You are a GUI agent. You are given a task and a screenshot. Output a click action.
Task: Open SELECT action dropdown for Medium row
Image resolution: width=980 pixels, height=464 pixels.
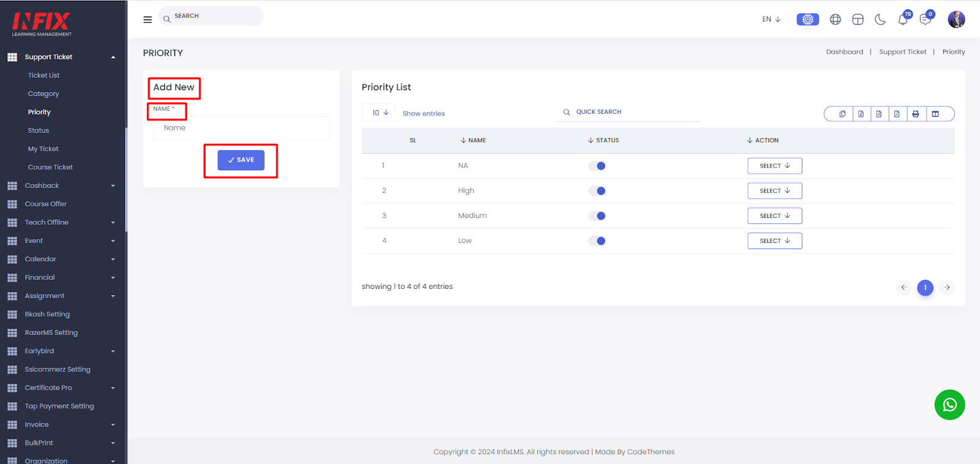click(x=775, y=216)
